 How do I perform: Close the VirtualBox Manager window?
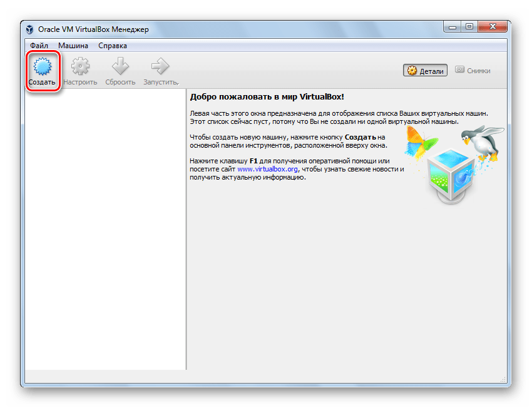493,27
